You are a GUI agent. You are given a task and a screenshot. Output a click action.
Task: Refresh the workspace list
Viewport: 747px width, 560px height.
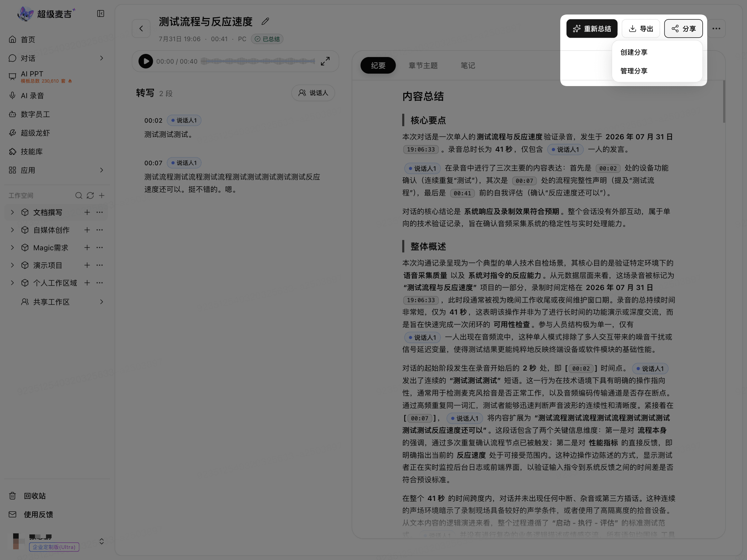(x=90, y=196)
